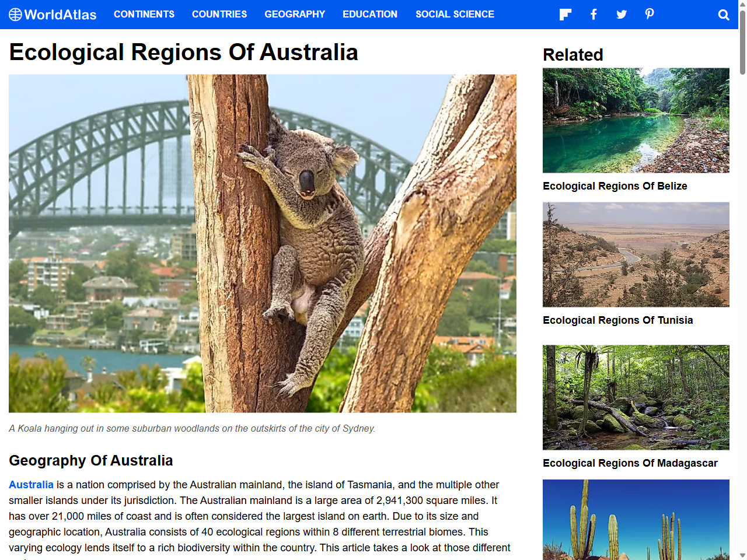Screen dimensions: 747x560
Task: Open the Flipboard sharing icon
Action: pyautogui.click(x=564, y=14)
